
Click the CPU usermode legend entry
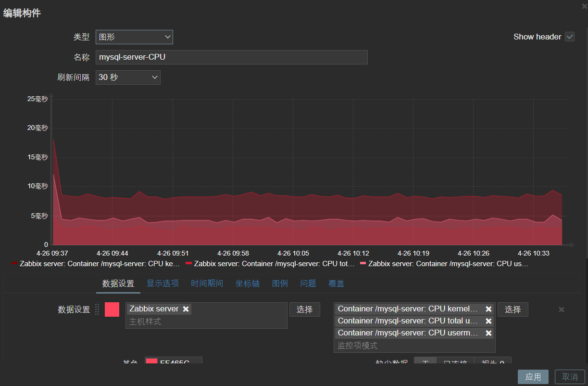point(444,264)
